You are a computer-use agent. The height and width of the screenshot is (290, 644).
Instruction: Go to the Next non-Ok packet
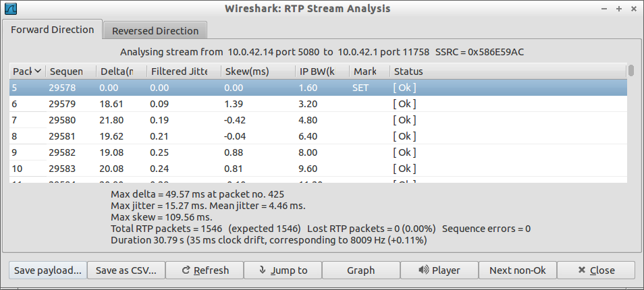[518, 270]
